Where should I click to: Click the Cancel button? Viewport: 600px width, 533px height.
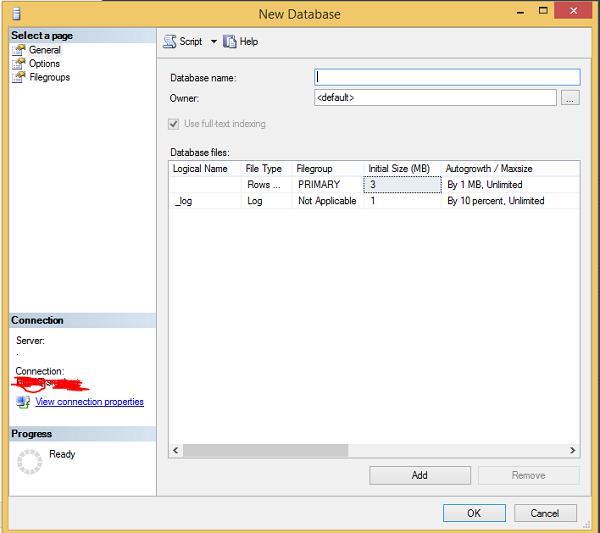[x=545, y=513]
